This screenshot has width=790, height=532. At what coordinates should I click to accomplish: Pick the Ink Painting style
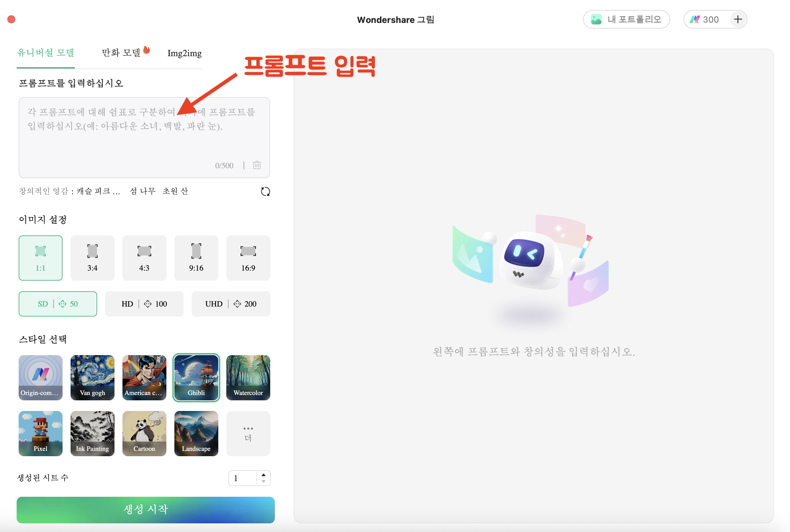click(x=92, y=434)
